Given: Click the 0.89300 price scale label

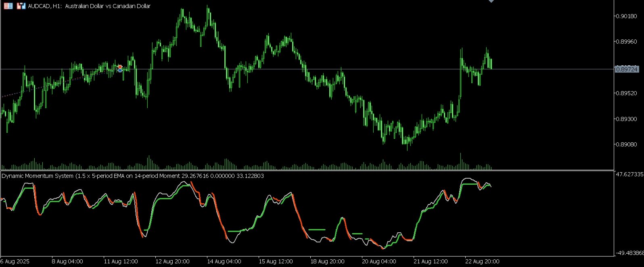Looking at the screenshot, I should pos(626,119).
